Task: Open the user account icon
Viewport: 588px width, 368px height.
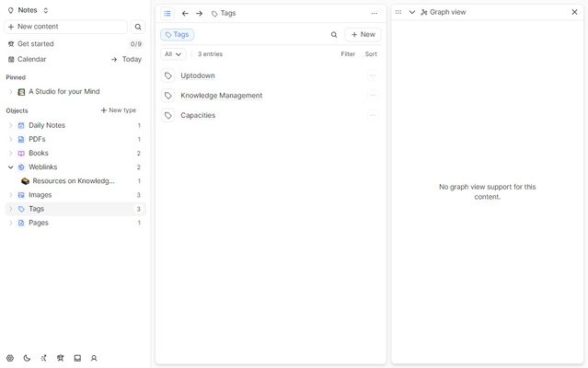Action: coord(94,358)
